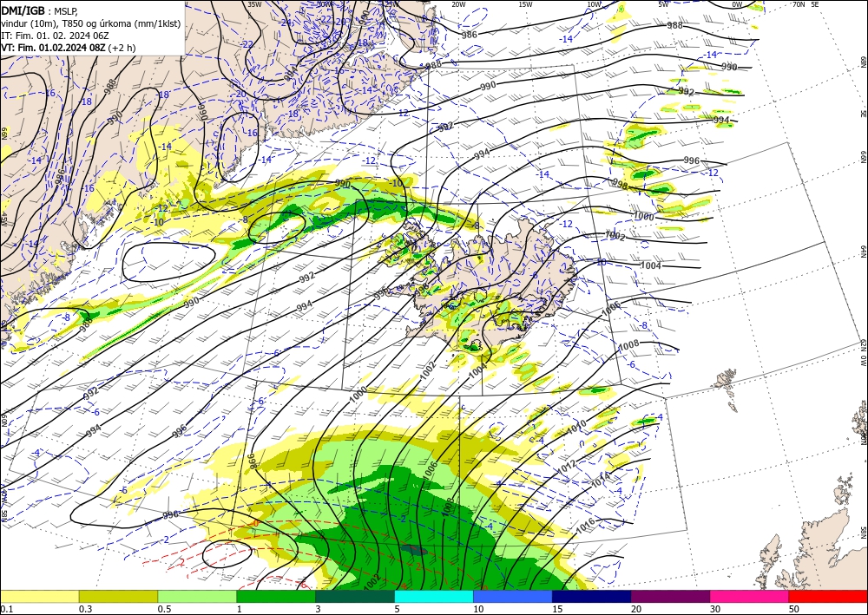Click the yellow 0.1–0.3 legend swatch
The height and width of the screenshot is (615, 868).
[x=39, y=596]
